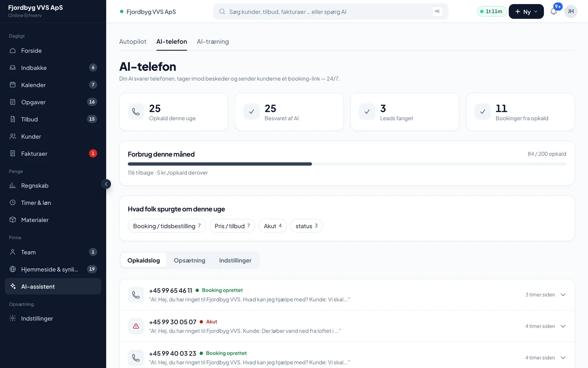The height and width of the screenshot is (368, 588).
Task: Open the Indstillinger sub-tab in call section
Action: click(x=235, y=260)
